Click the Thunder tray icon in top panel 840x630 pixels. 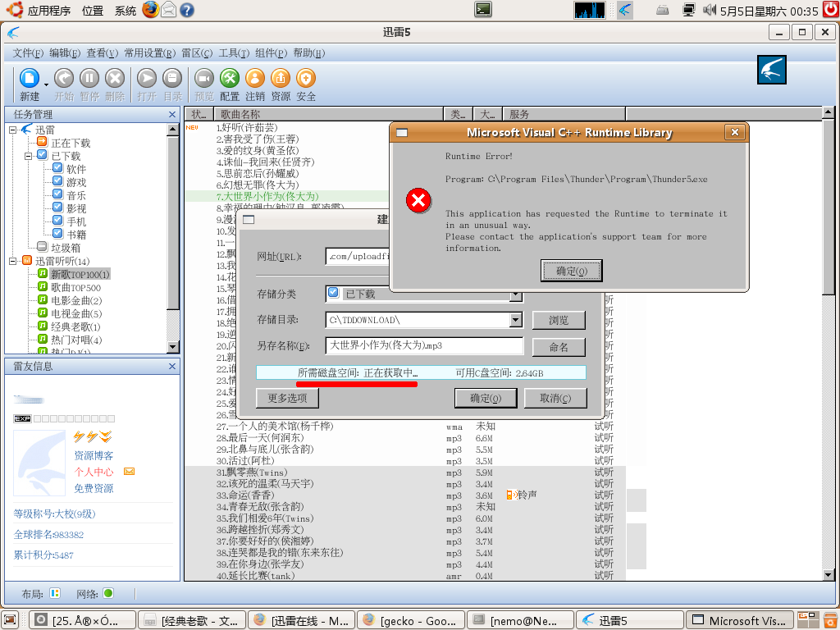624,10
